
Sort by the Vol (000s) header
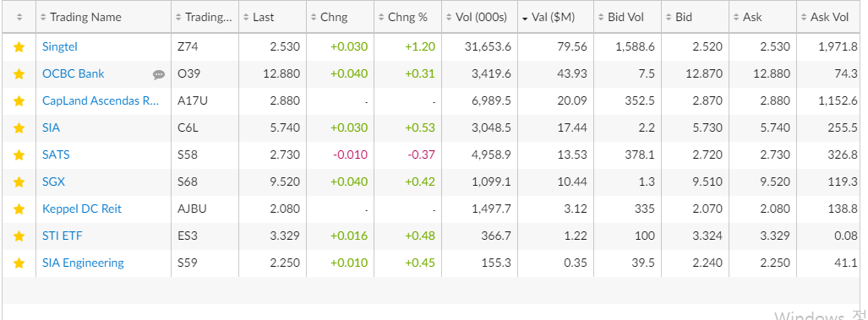(480, 17)
